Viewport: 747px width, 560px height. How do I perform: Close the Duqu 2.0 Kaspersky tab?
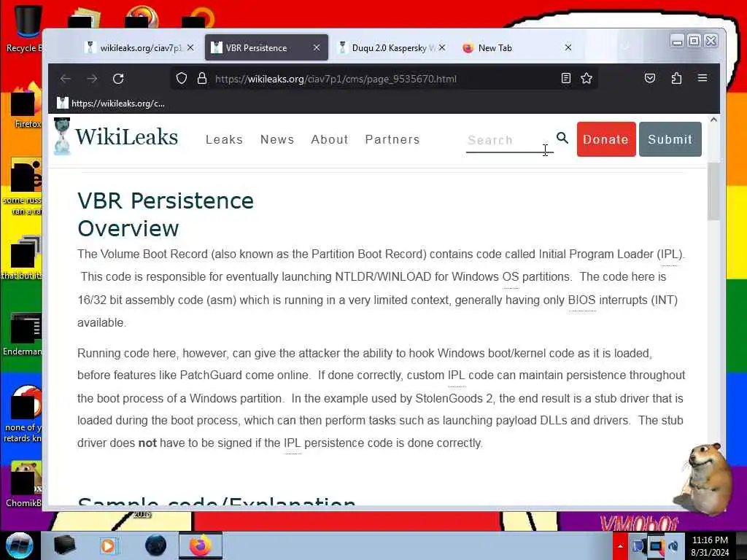pyautogui.click(x=442, y=47)
